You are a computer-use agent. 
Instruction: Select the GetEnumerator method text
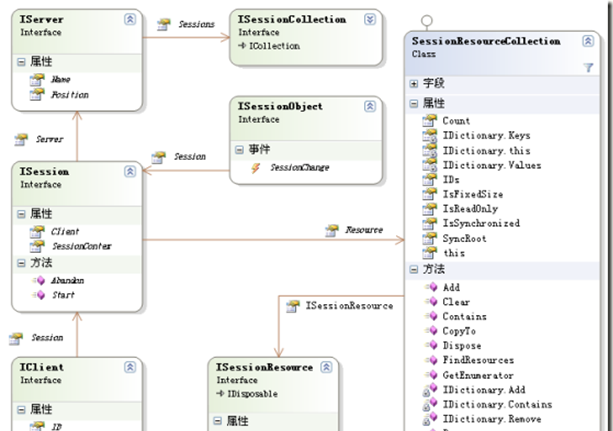pos(478,375)
